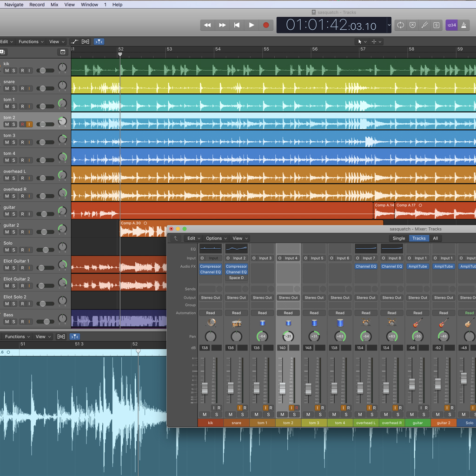Screen dimensions: 476x476
Task: Switch Mixer to All view
Action: coord(435,238)
